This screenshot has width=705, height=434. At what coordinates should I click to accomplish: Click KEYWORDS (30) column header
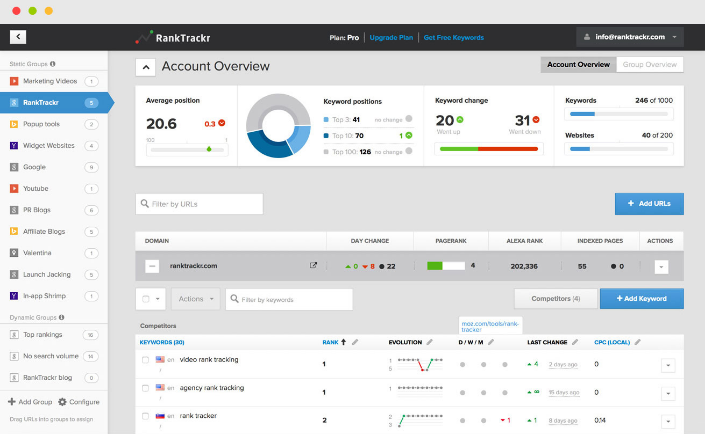click(x=162, y=342)
